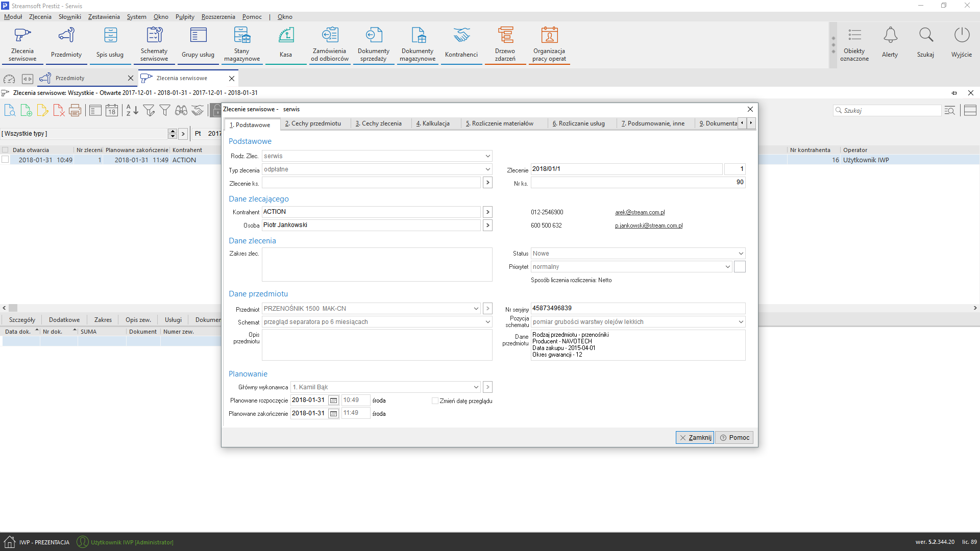980x551 pixels.
Task: Click the print orders printer icon
Action: (x=75, y=110)
